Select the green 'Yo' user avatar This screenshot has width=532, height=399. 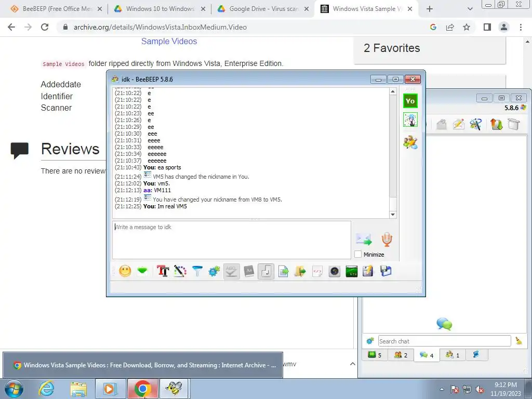(x=410, y=101)
